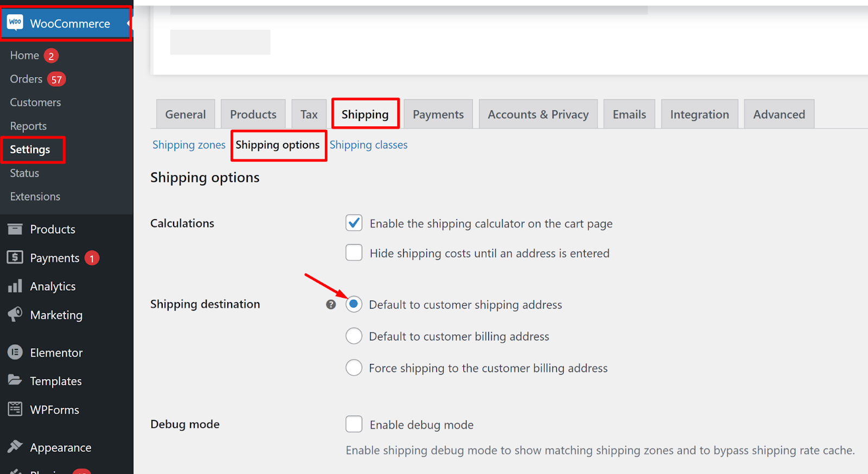
Task: Open Appearance menu label
Action: click(61, 448)
